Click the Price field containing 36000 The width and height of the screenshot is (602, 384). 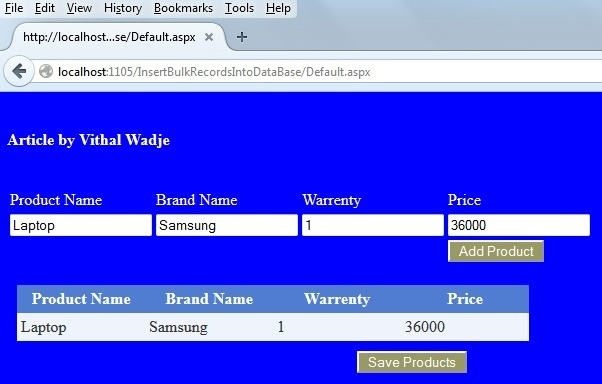[x=519, y=225]
